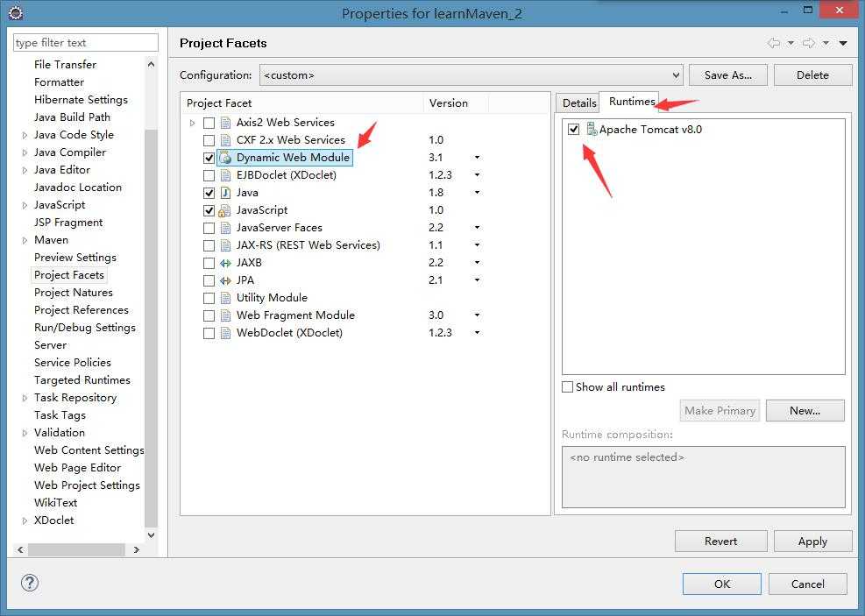This screenshot has width=865, height=616.
Task: Click the JPA facet icon
Action: 225,280
